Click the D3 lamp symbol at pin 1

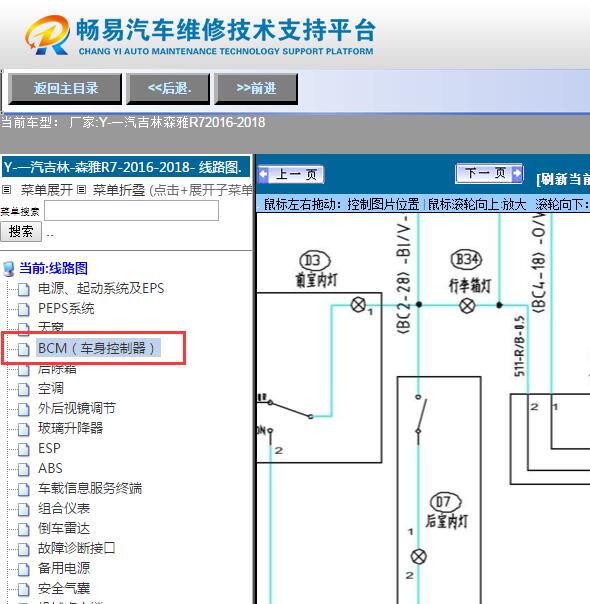[x=359, y=305]
